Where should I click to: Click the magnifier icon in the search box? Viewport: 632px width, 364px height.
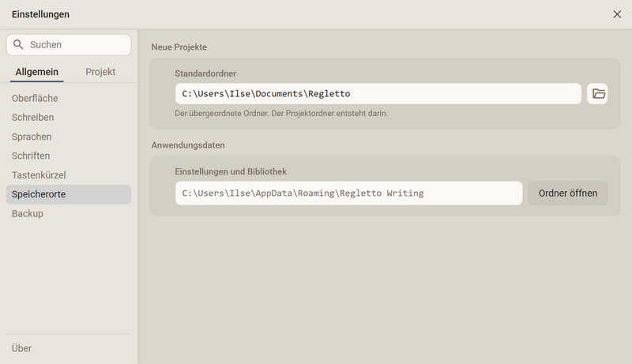(18, 44)
